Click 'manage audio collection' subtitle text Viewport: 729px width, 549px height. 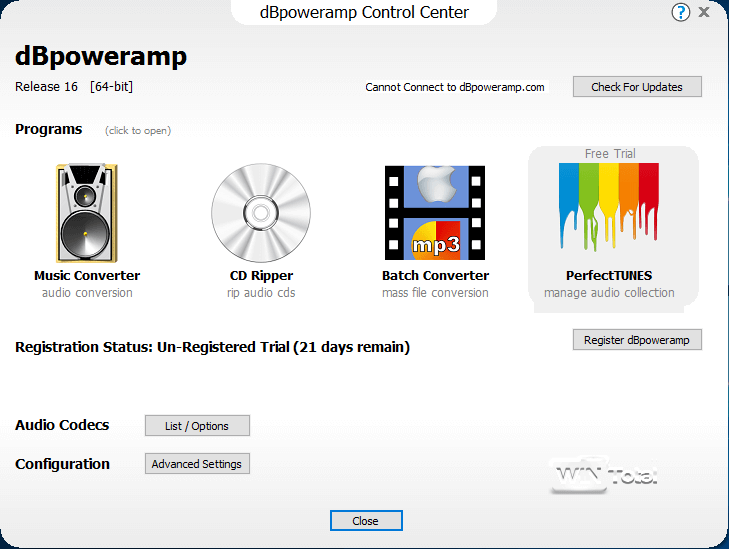(x=609, y=293)
